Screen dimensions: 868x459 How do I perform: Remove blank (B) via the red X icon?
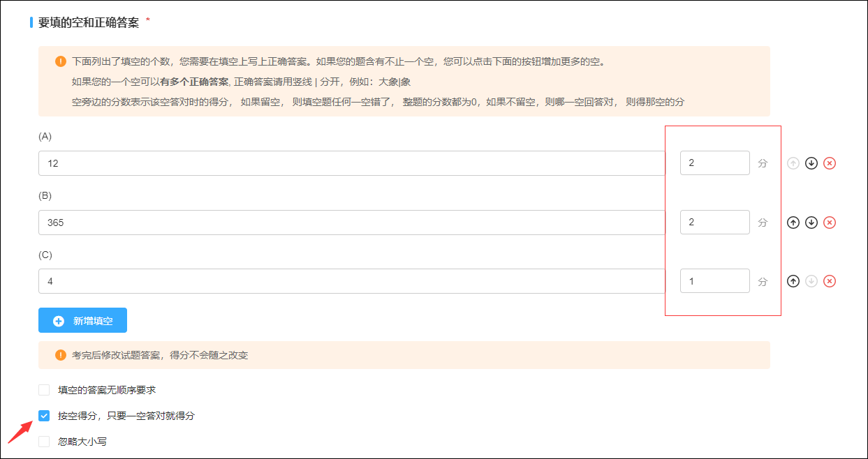[829, 222]
